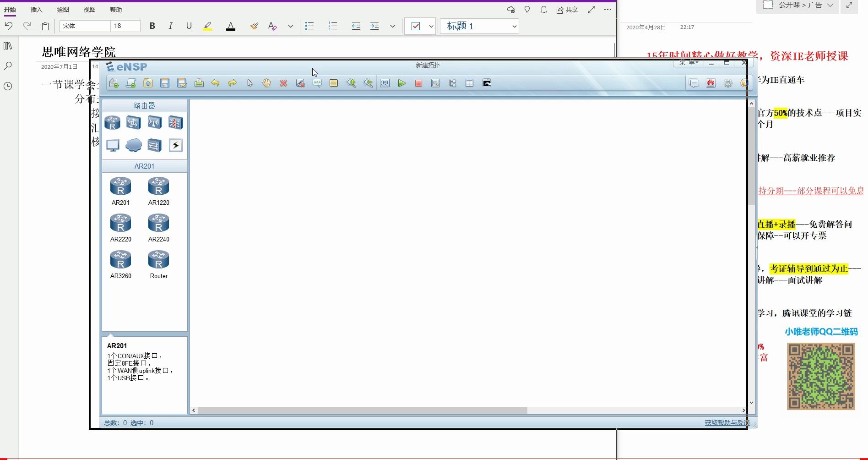
Task: Select the PC terminal device category icon
Action: [112, 145]
